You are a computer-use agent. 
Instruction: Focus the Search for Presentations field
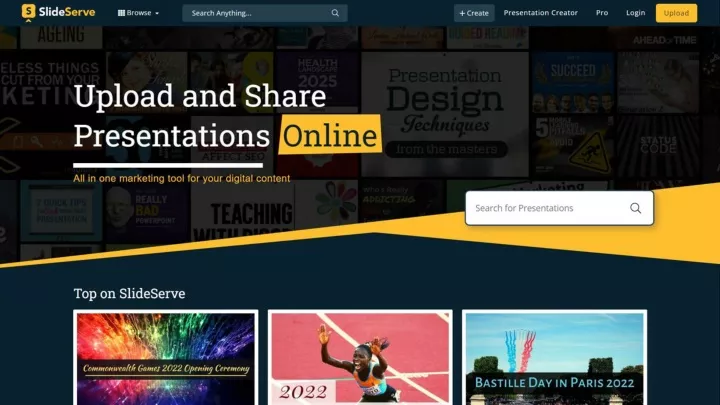(x=559, y=208)
